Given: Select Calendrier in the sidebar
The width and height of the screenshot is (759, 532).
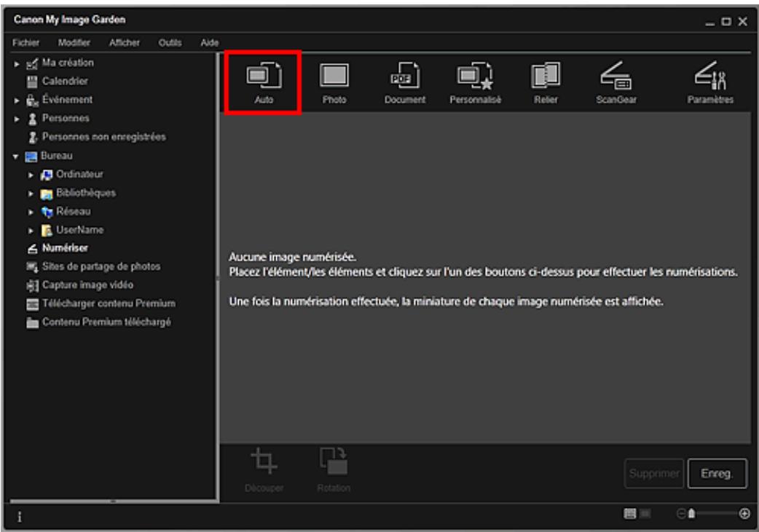Looking at the screenshot, I should click(65, 82).
